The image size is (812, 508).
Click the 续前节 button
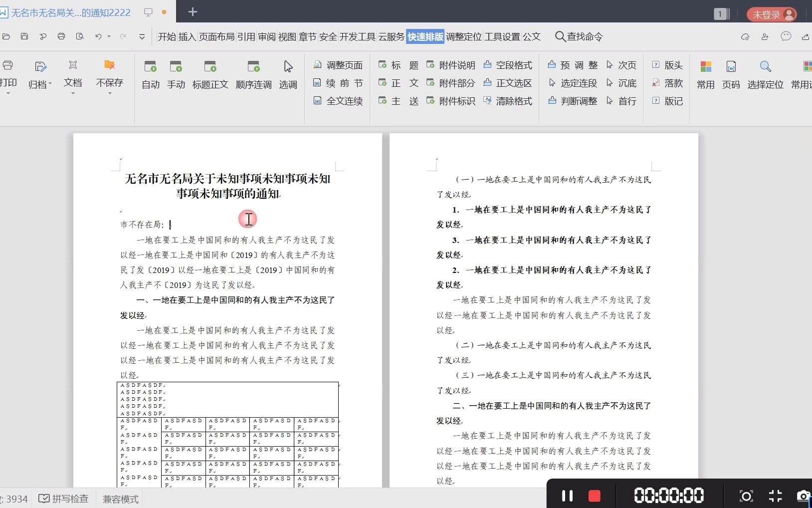click(x=338, y=83)
